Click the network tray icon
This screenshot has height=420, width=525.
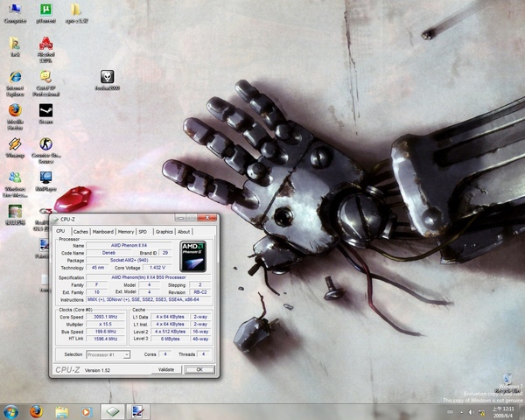tap(481, 412)
